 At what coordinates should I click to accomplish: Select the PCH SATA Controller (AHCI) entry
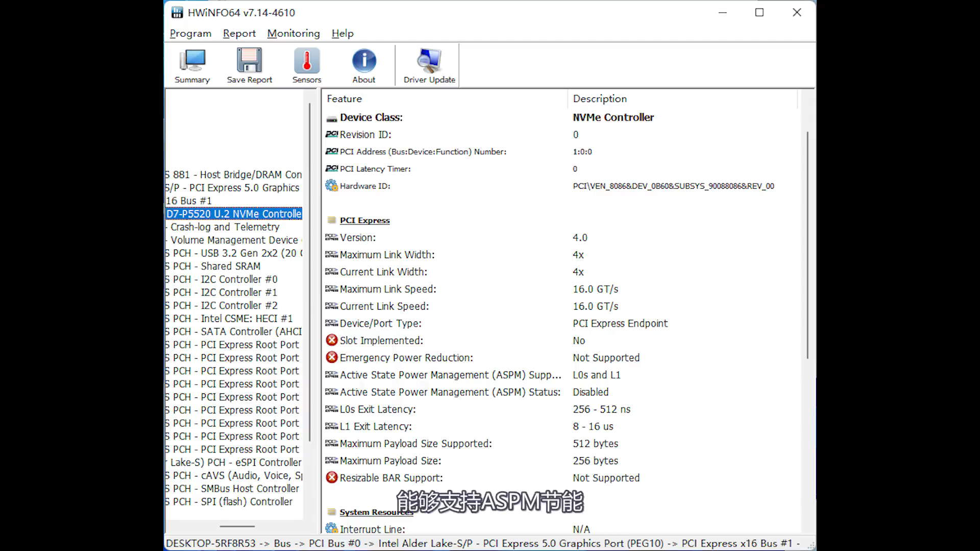233,331
